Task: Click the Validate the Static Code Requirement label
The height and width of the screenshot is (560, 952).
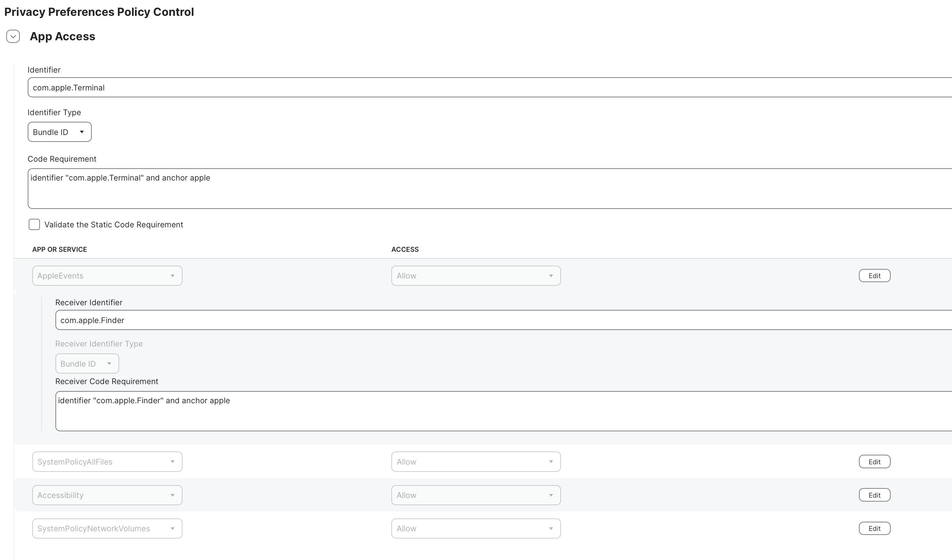Action: [x=114, y=224]
